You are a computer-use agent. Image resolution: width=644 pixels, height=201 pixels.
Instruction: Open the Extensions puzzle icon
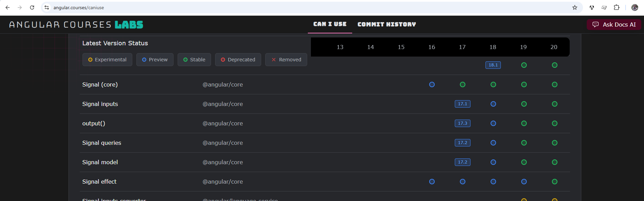coord(616,7)
